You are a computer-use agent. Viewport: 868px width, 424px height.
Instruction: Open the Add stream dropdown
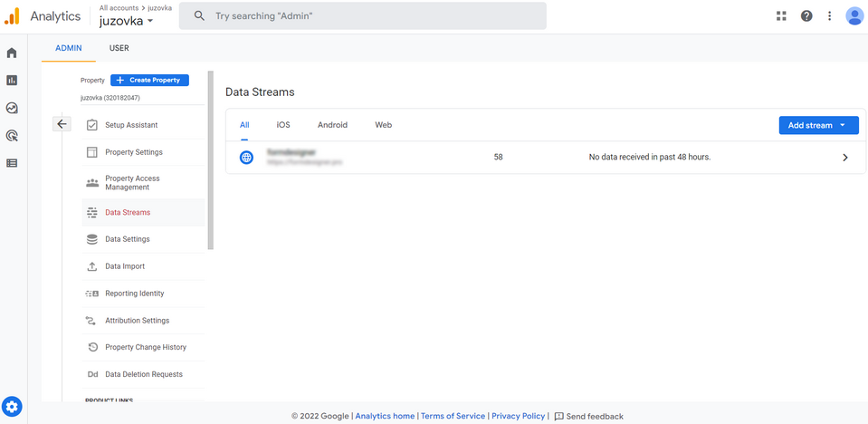pos(818,125)
